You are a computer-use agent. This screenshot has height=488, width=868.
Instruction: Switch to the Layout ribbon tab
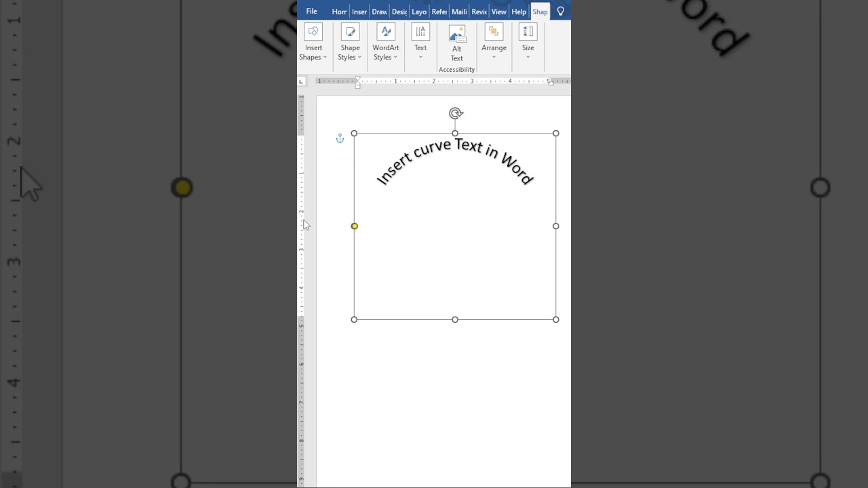click(x=419, y=12)
